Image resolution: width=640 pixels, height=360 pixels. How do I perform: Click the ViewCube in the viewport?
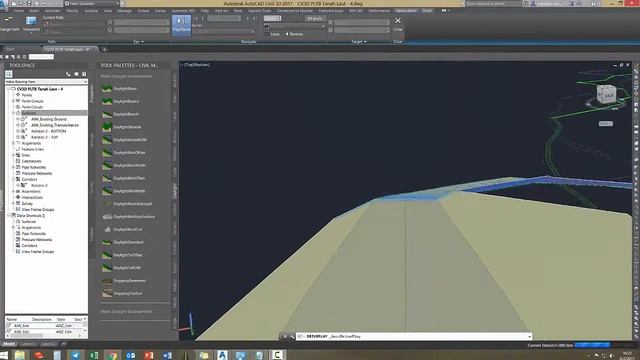coord(606,94)
